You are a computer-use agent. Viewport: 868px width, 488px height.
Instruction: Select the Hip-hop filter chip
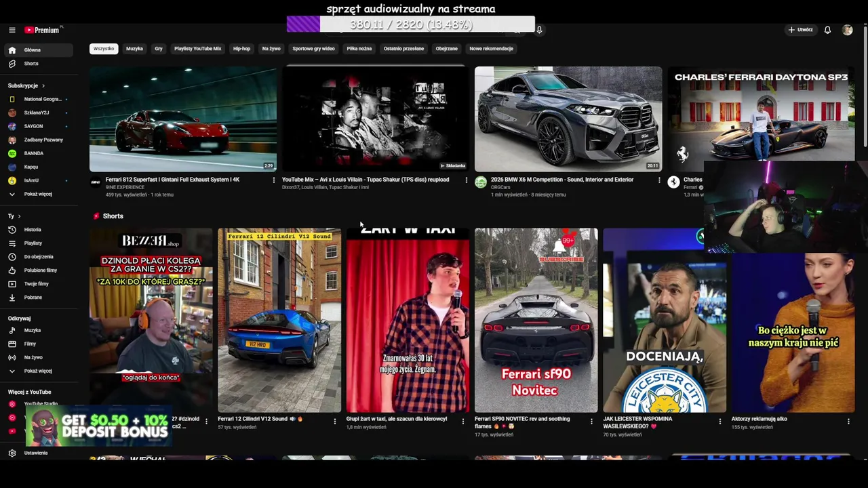241,49
